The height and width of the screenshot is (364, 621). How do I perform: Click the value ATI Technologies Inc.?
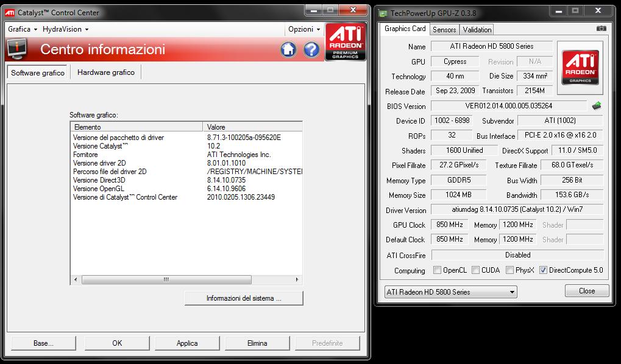click(239, 155)
